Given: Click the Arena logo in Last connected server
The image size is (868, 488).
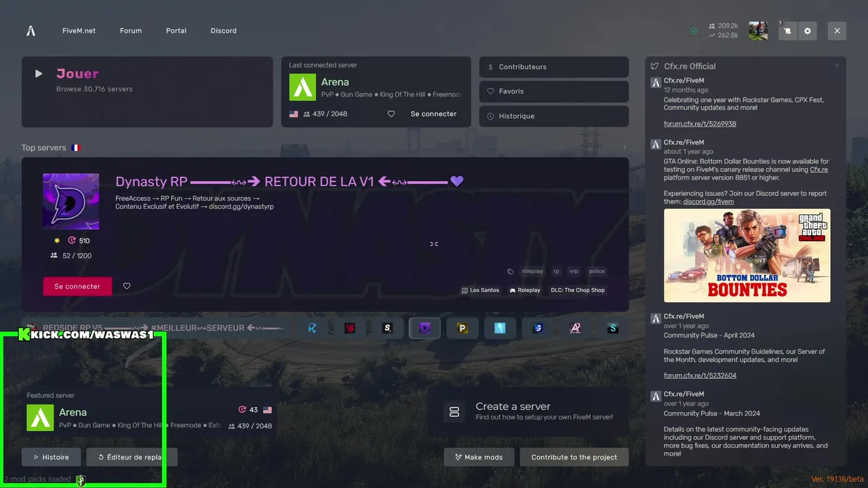Looking at the screenshot, I should pyautogui.click(x=302, y=87).
